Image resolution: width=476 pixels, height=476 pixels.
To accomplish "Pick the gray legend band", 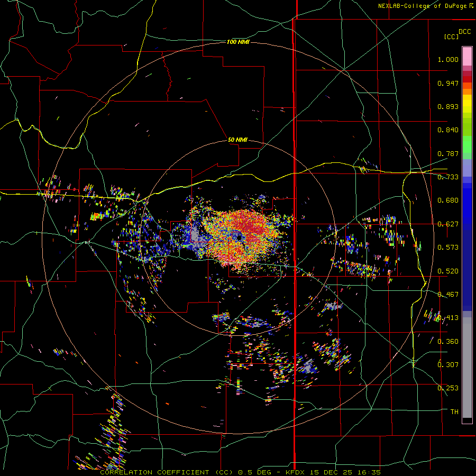I will click(467, 368).
